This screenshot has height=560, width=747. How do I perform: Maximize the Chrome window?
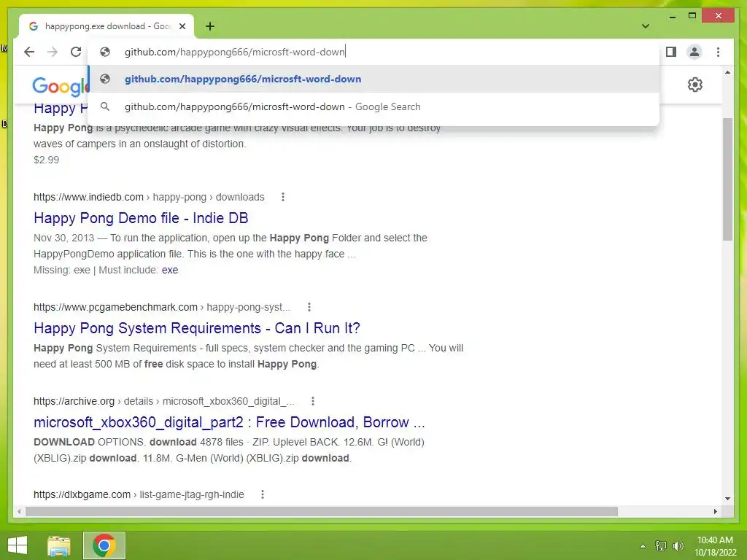tap(692, 16)
